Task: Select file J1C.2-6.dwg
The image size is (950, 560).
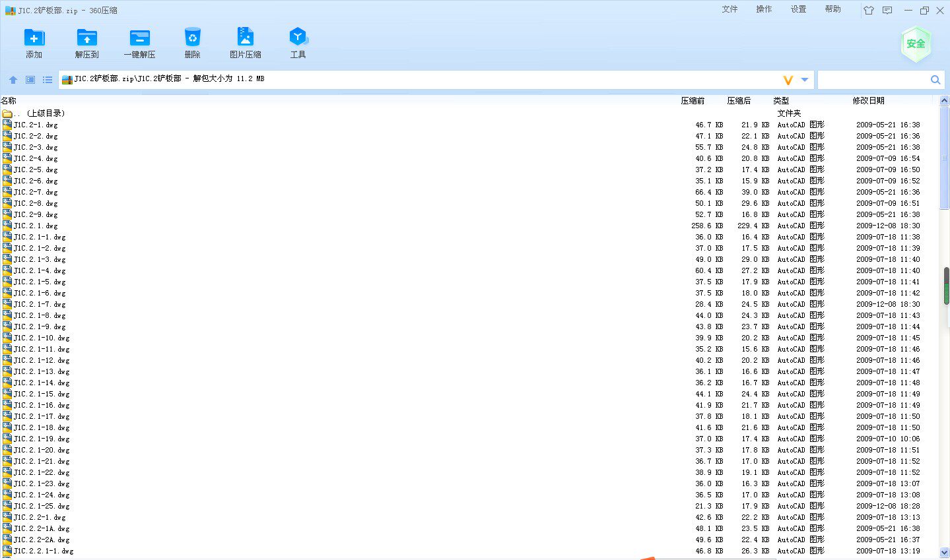Action: point(469,181)
